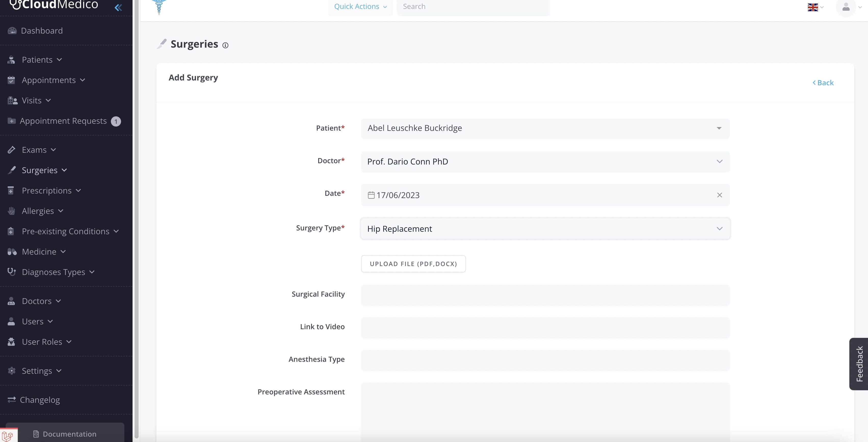Expand the Prescriptions menu chevron
The image size is (868, 442).
pyautogui.click(x=78, y=190)
